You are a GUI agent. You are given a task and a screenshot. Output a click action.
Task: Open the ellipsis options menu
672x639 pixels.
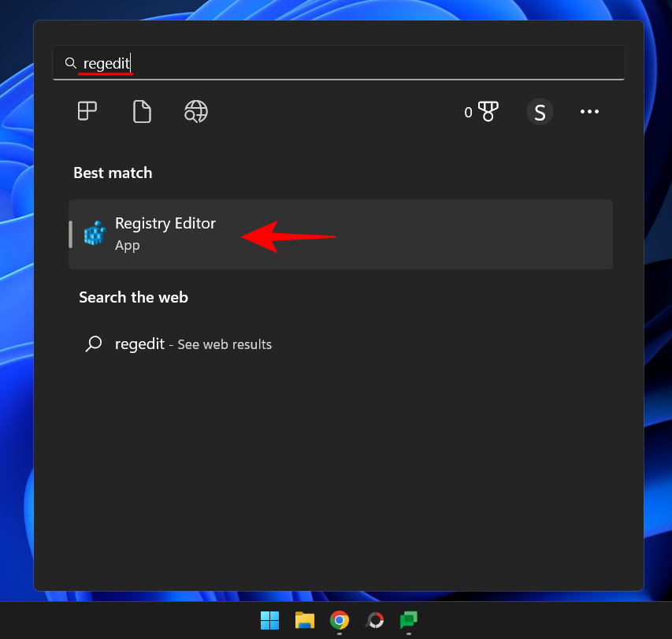[589, 111]
